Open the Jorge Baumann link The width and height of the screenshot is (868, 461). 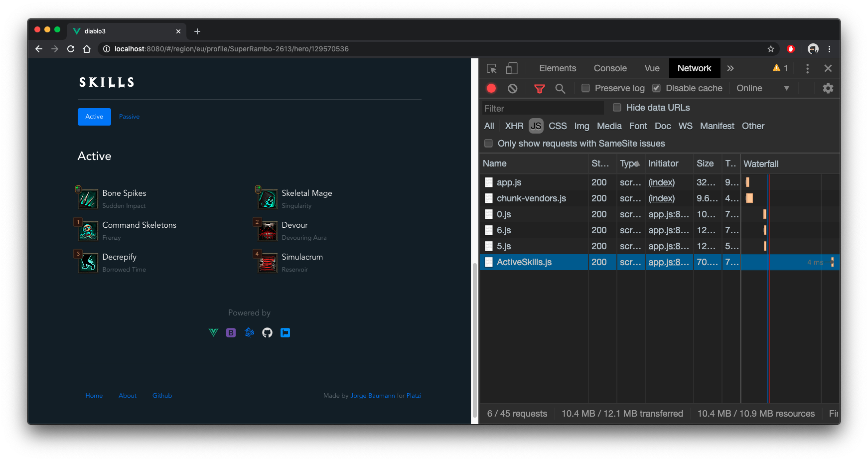pos(372,396)
